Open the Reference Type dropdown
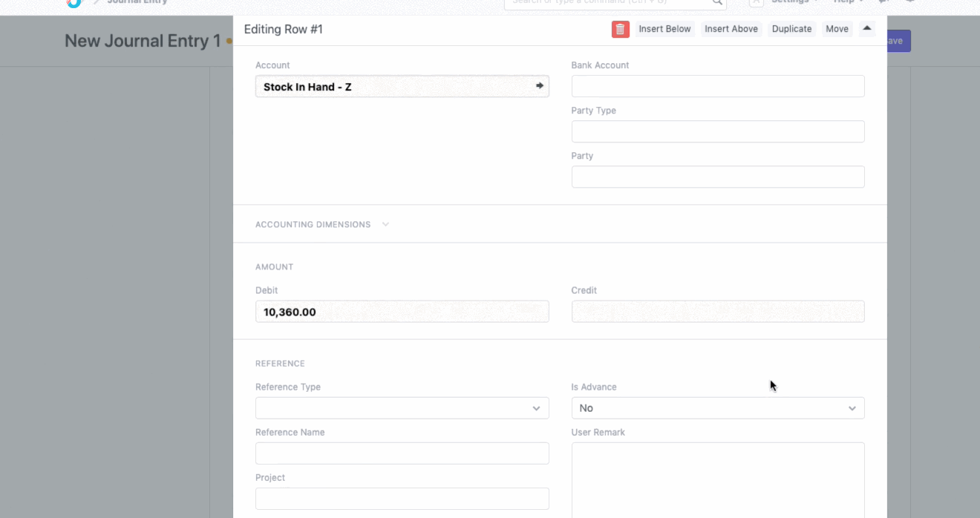 tap(402, 408)
